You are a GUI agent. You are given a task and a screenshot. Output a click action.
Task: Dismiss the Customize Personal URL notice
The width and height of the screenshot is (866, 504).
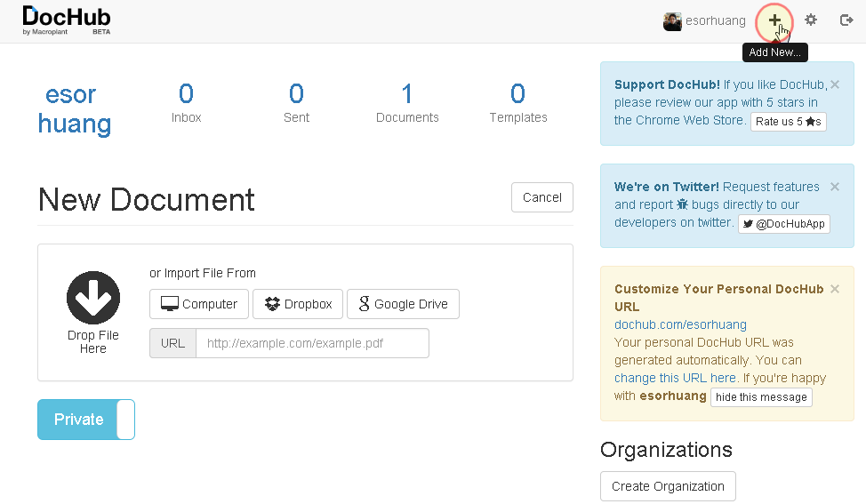[x=835, y=289]
